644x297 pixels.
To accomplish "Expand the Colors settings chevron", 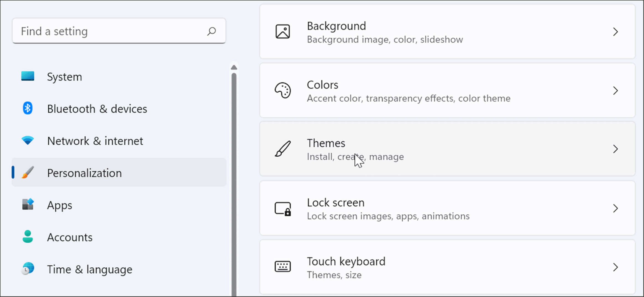I will pos(616,91).
